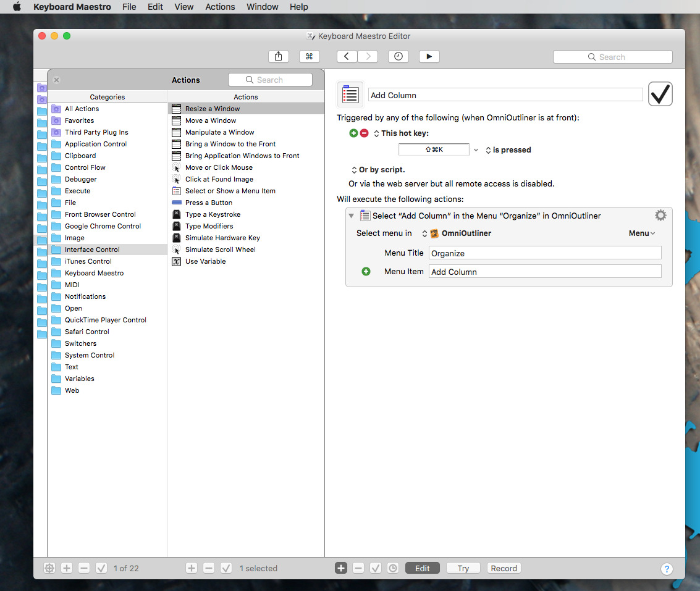700x591 pixels.
Task: Toggle selected macro enabled checkmark
Action: pos(226,568)
